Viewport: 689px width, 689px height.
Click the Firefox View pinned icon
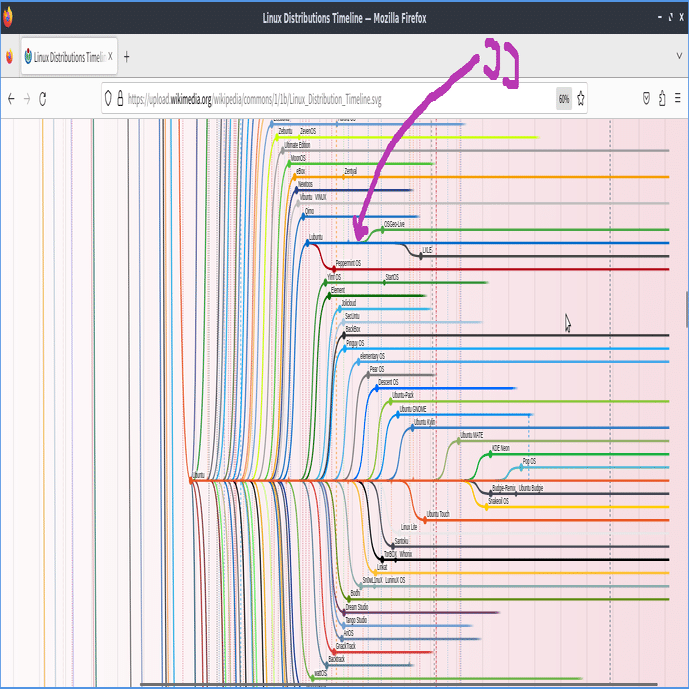tap(9, 57)
